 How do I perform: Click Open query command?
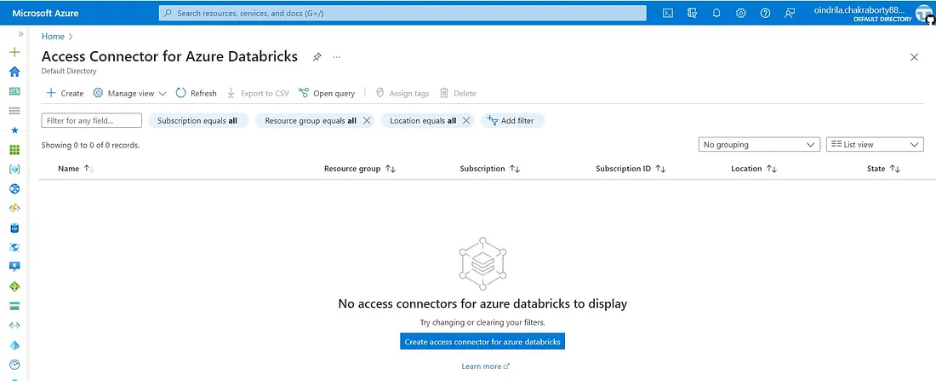(x=327, y=93)
